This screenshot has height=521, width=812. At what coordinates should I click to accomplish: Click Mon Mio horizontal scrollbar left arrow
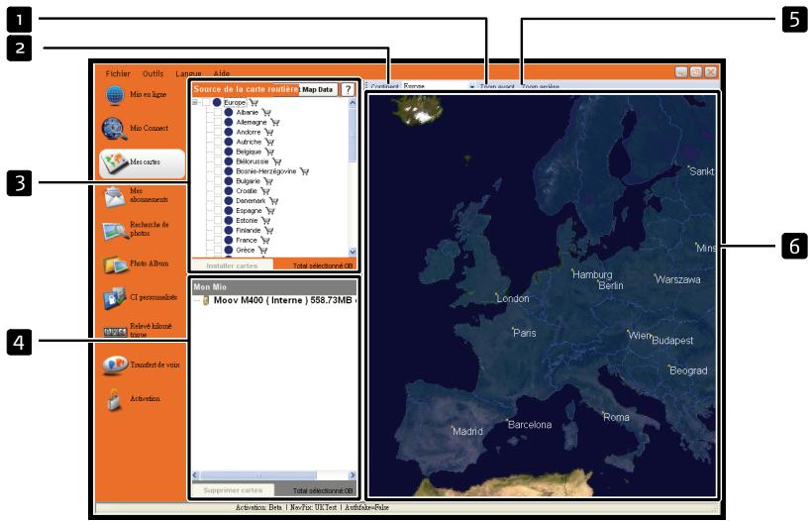coord(196,474)
